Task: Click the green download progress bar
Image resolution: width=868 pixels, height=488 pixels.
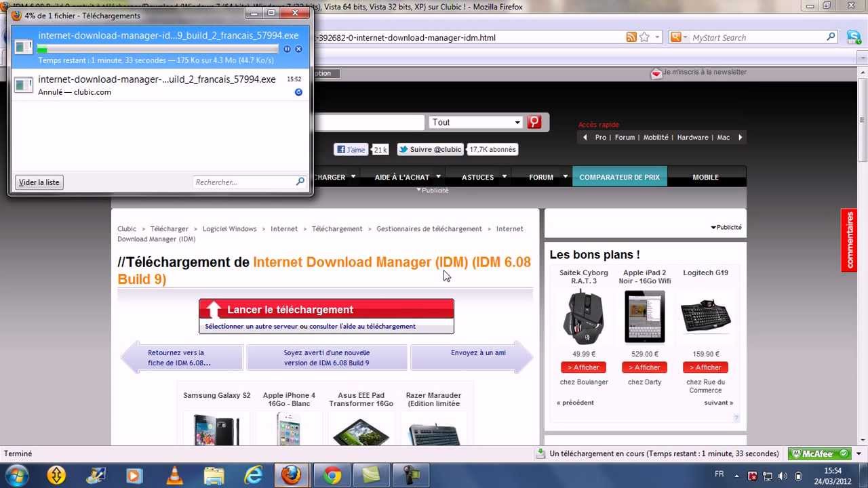Action: (x=157, y=49)
